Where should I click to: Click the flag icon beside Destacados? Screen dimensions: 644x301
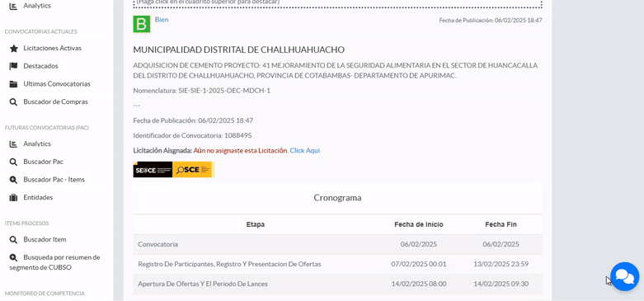point(13,66)
